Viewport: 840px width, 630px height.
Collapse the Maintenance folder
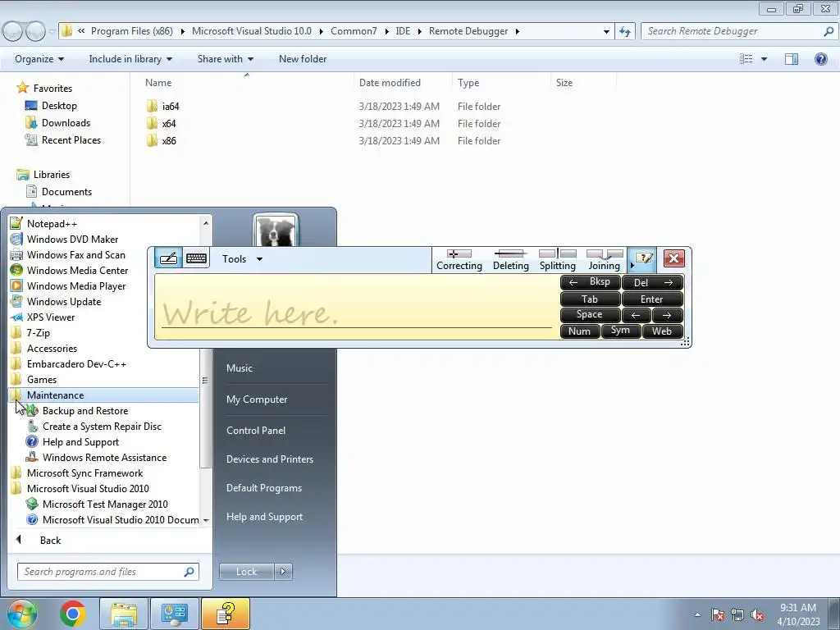click(104, 395)
